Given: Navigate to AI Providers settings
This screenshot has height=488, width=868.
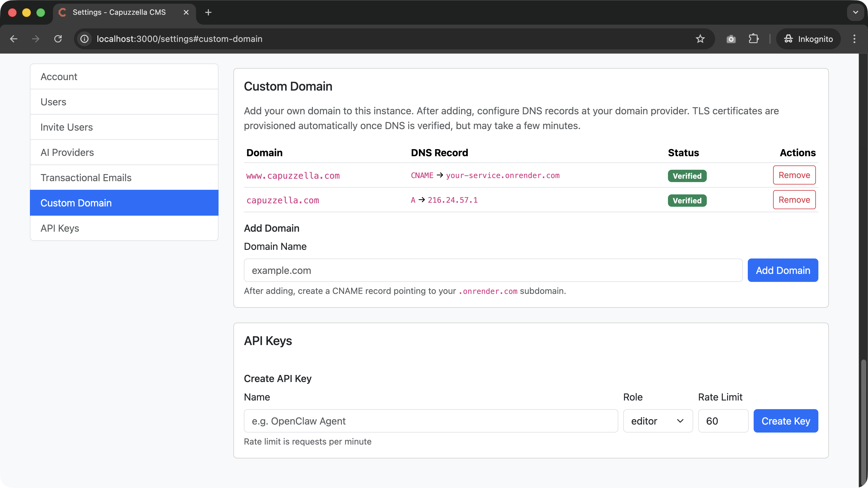Looking at the screenshot, I should point(68,152).
